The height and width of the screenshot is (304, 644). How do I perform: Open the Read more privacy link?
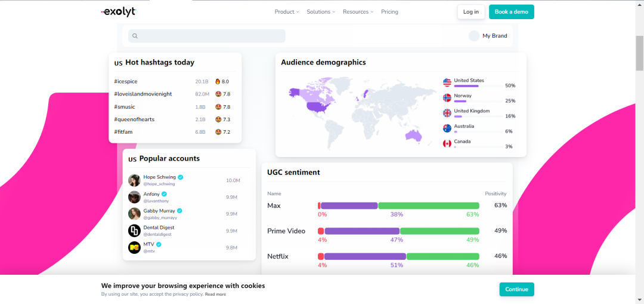[x=215, y=294]
